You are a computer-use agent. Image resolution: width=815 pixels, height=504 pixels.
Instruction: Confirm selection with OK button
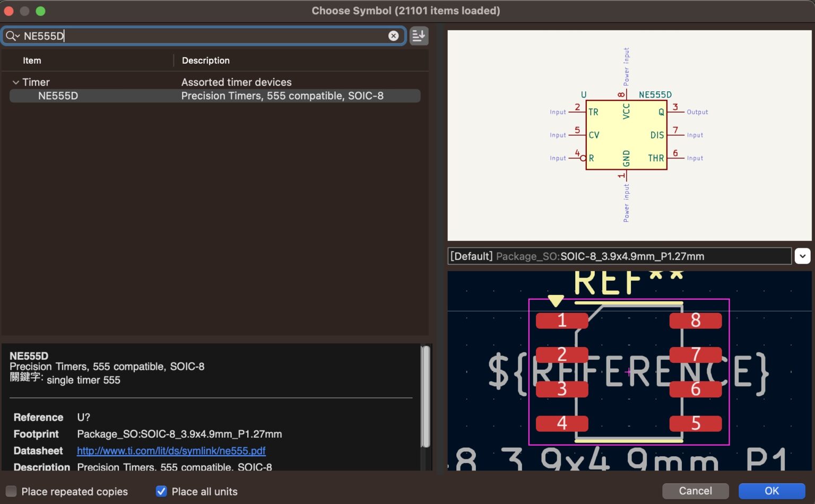771,491
